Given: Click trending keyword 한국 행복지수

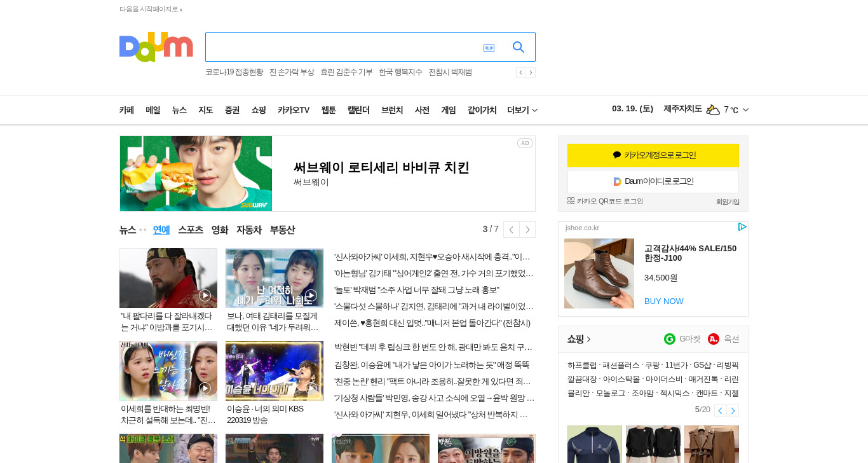Looking at the screenshot, I should click(400, 73).
